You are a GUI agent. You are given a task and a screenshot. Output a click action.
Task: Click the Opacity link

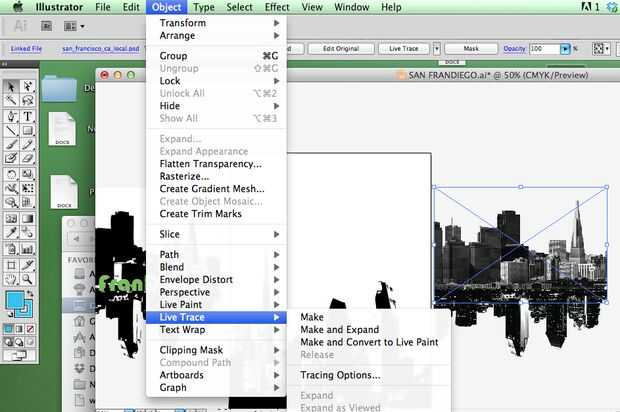[x=514, y=49]
